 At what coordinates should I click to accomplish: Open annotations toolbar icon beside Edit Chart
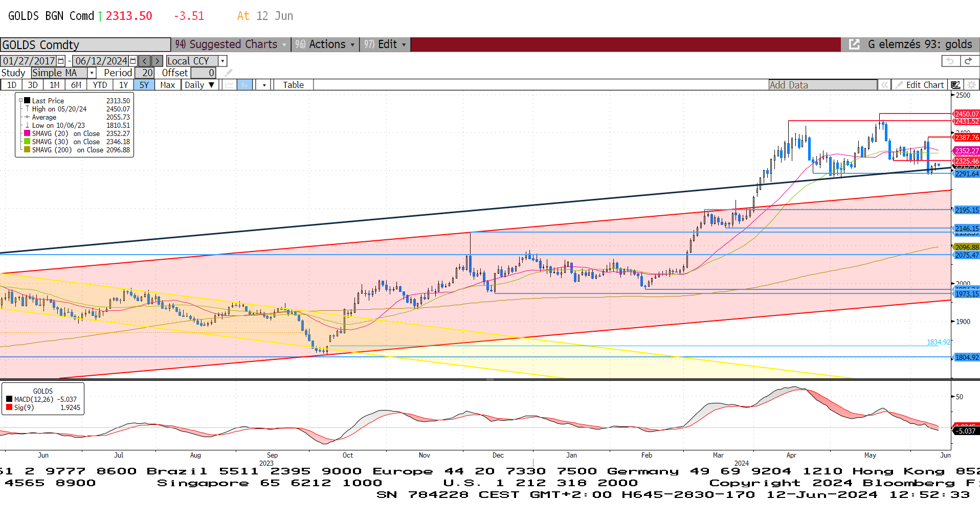955,85
